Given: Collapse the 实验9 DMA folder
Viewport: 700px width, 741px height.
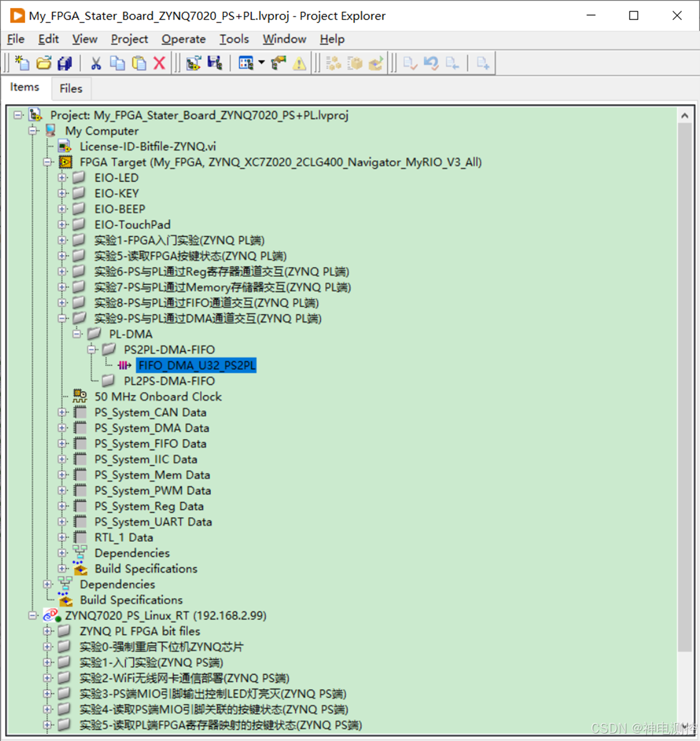Looking at the screenshot, I should click(62, 319).
